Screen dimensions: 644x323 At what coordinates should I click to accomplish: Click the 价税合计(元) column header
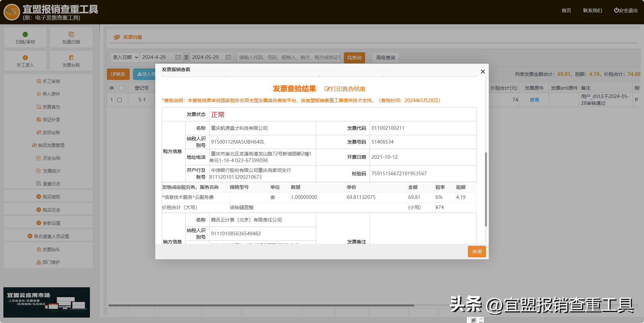point(504,88)
